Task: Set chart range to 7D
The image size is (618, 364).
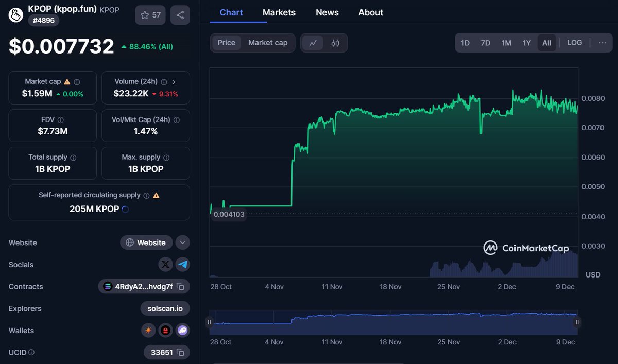Action: (486, 43)
